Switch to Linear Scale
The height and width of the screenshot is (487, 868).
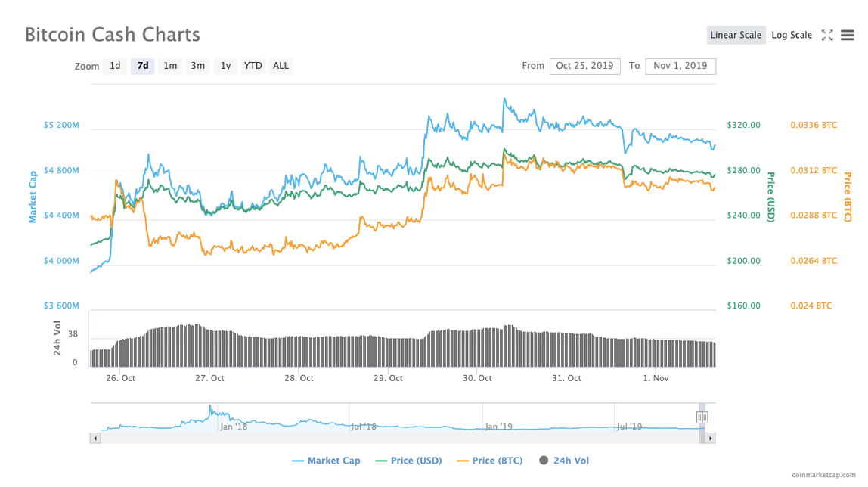pos(736,35)
